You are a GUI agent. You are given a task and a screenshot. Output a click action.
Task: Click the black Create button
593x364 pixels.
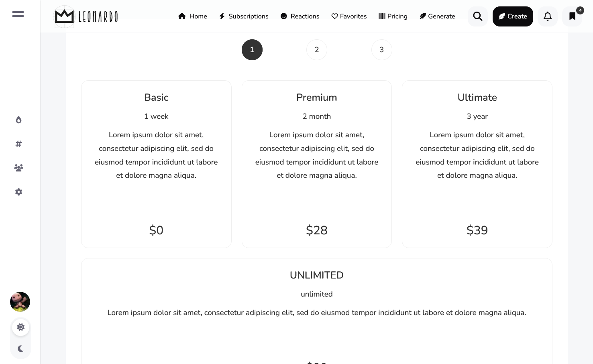[x=513, y=16]
